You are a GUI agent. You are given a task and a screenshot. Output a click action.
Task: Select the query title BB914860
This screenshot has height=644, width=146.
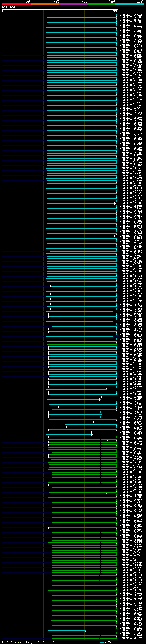8,8
